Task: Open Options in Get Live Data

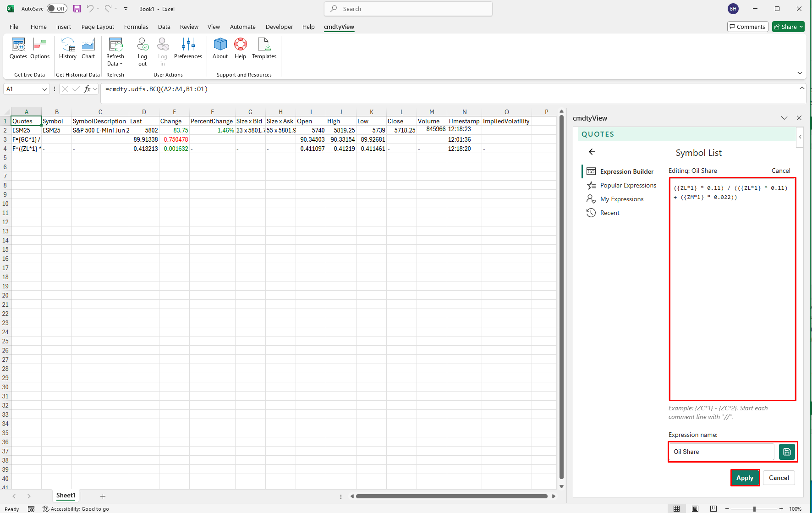Action: click(x=40, y=49)
